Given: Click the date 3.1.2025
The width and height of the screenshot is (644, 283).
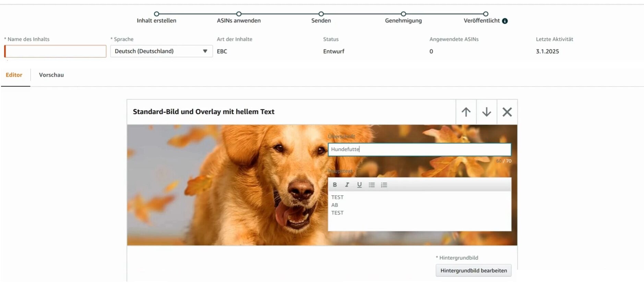Looking at the screenshot, I should (547, 51).
